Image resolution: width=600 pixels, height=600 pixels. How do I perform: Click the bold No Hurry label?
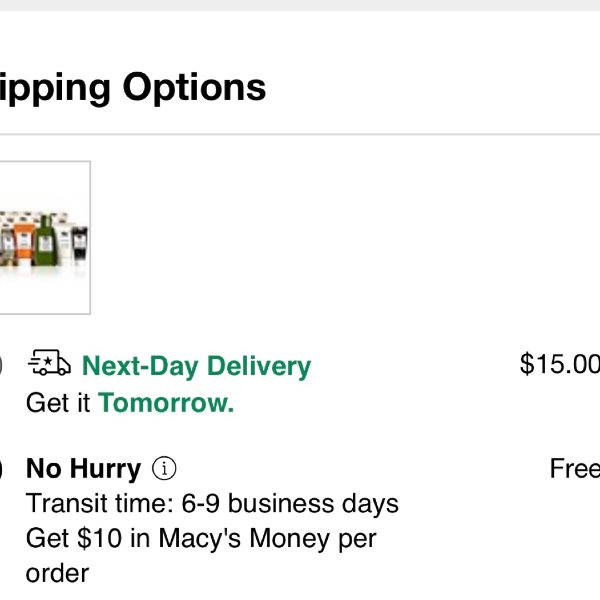coord(83,468)
